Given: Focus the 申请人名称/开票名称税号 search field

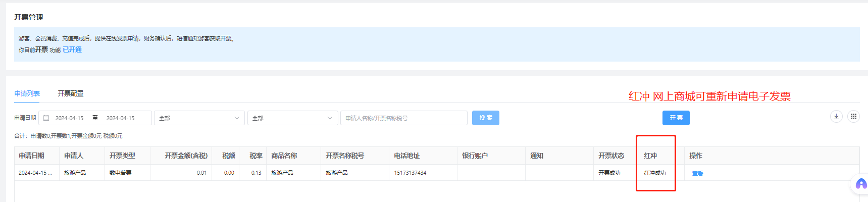Looking at the screenshot, I should point(403,118).
